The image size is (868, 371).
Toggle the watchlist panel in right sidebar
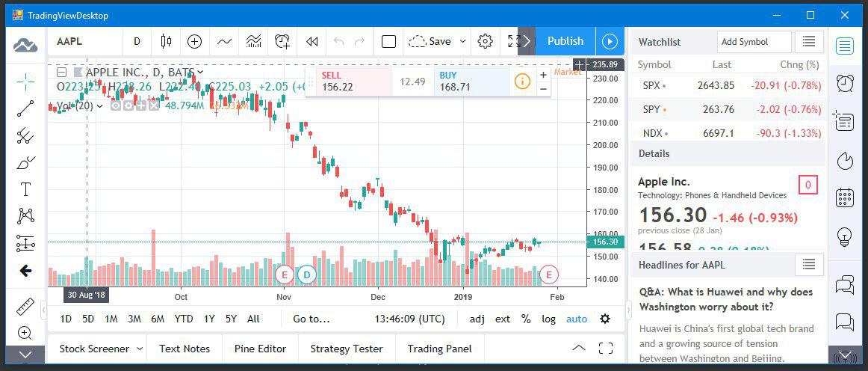pos(846,46)
